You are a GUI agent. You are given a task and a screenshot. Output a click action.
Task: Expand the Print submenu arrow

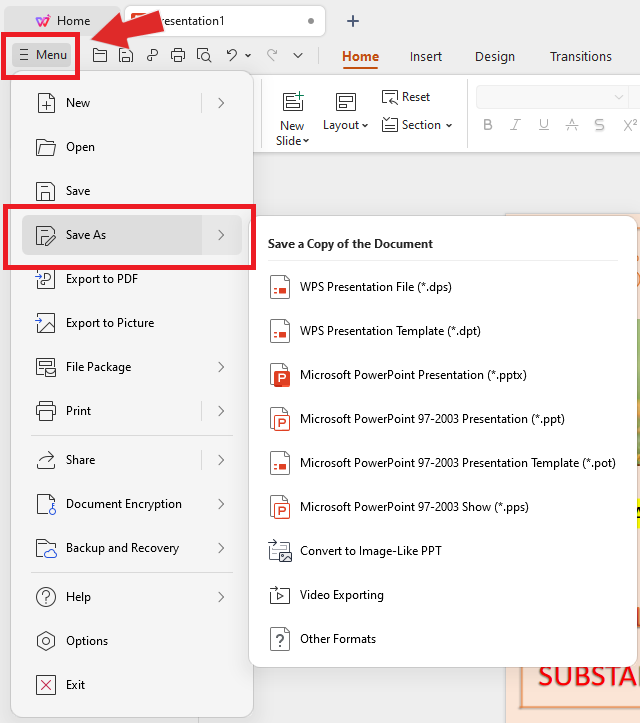tap(221, 411)
